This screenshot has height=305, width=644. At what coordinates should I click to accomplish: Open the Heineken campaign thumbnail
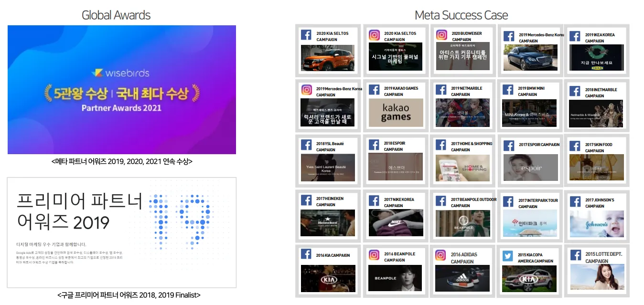[328, 223]
